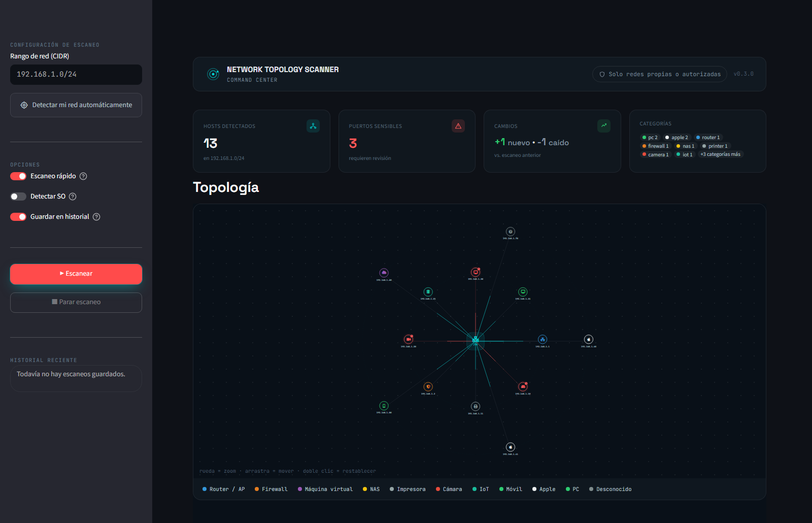This screenshot has height=523, width=812.
Task: Click the Cambios trend arrow icon
Action: [x=604, y=126]
